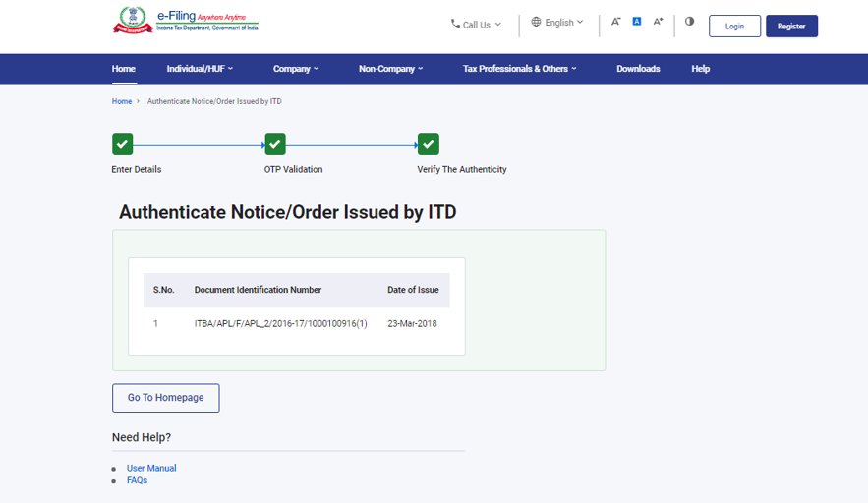Expand the Individual/HUF menu
Screen dimensions: 868x503
[x=200, y=69]
